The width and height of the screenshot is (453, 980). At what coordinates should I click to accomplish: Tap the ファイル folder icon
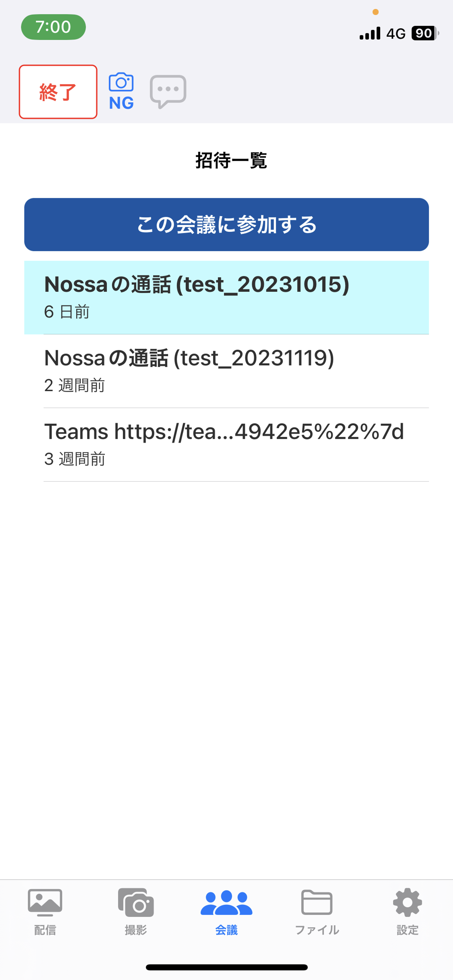click(317, 902)
